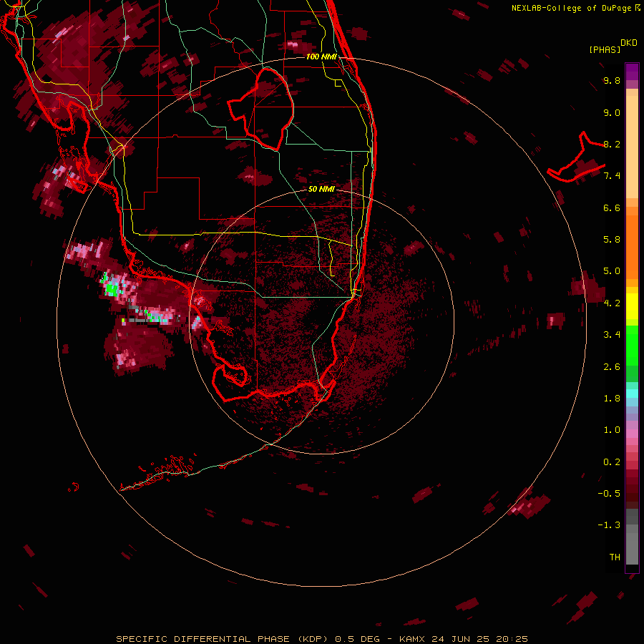Click the 3.4 value on color scale

(612, 335)
